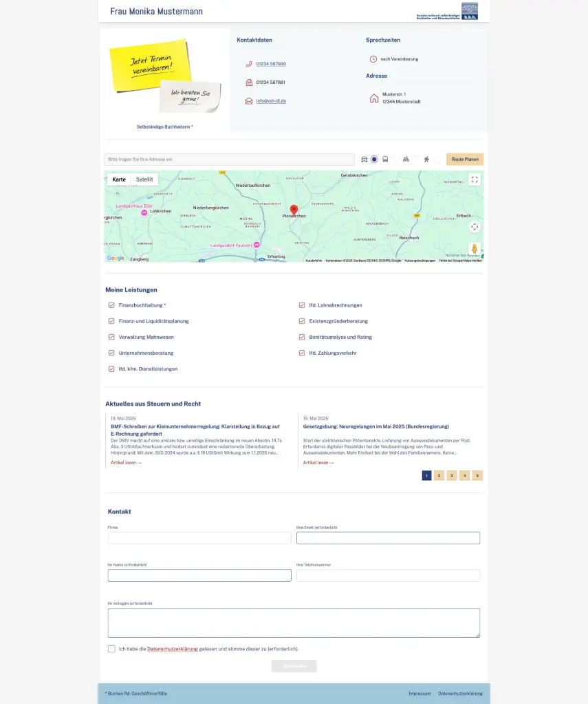Switch the map to Karte view
Viewport: 588px width, 704px height.
coord(118,179)
